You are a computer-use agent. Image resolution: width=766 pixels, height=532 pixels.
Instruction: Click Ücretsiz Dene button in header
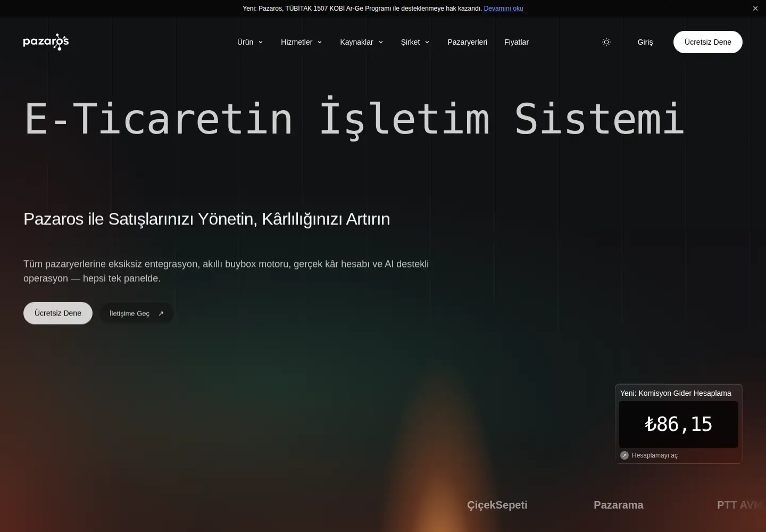click(x=708, y=42)
